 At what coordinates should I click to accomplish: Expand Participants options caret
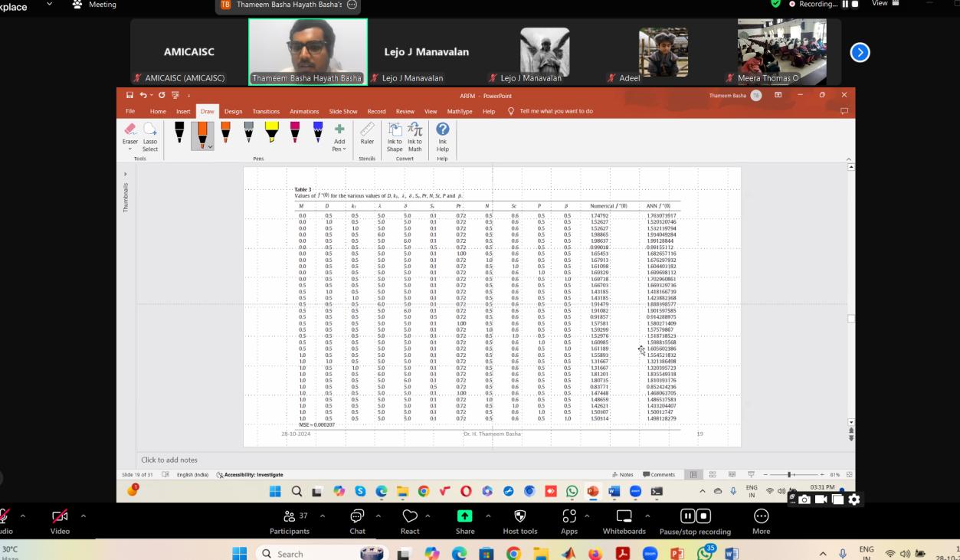coord(324,515)
